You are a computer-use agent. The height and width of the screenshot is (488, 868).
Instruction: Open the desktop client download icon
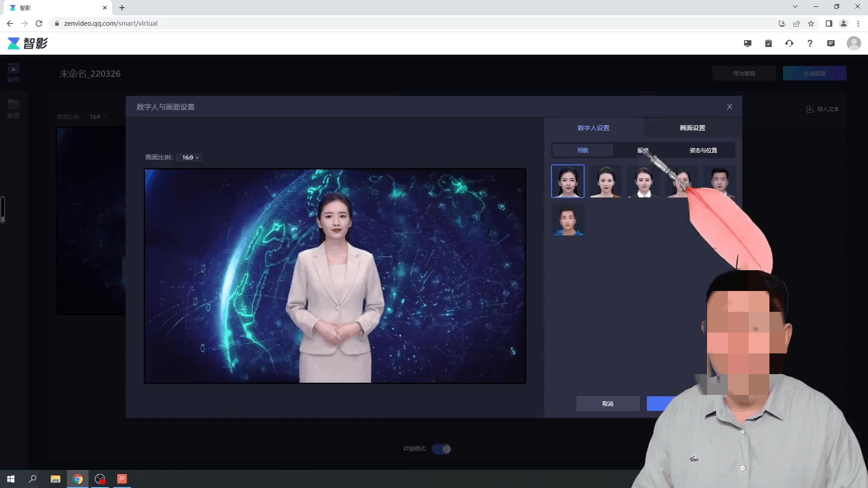click(x=748, y=43)
